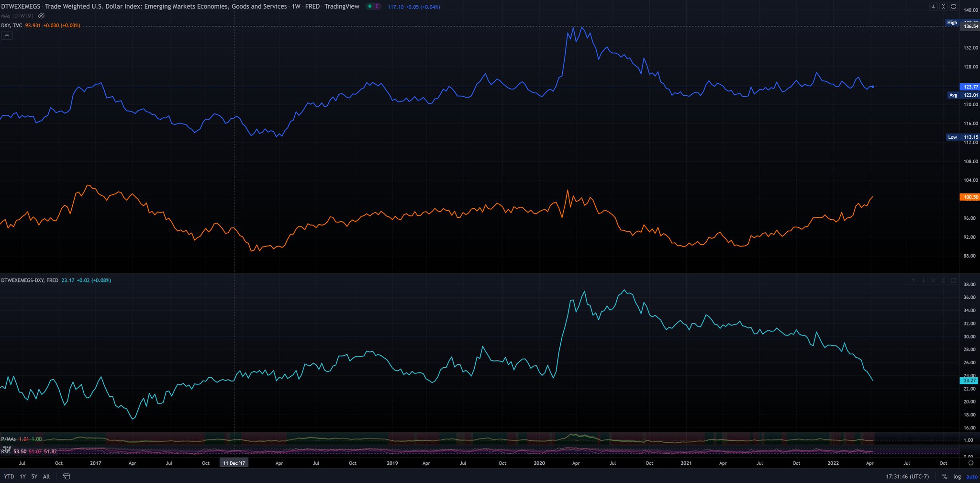Collapse the DTWEXEMEGS-DXY pane
This screenshot has height=483, width=980.
click(x=944, y=281)
